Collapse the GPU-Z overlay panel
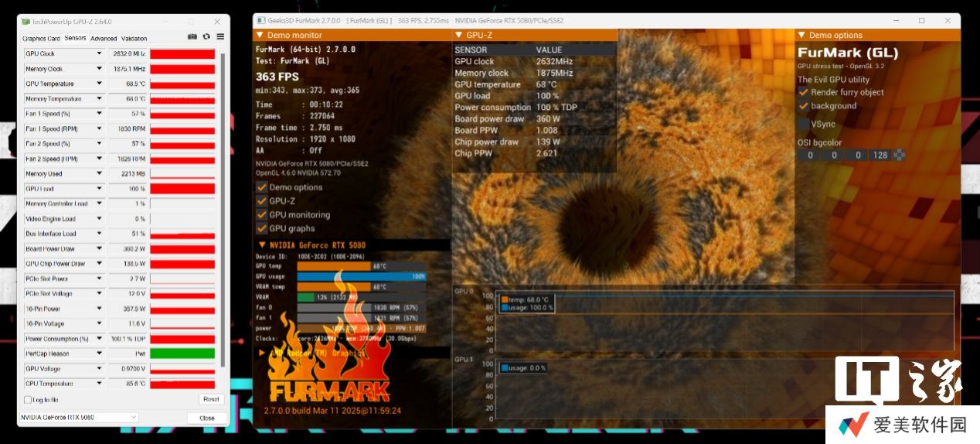 (x=459, y=35)
